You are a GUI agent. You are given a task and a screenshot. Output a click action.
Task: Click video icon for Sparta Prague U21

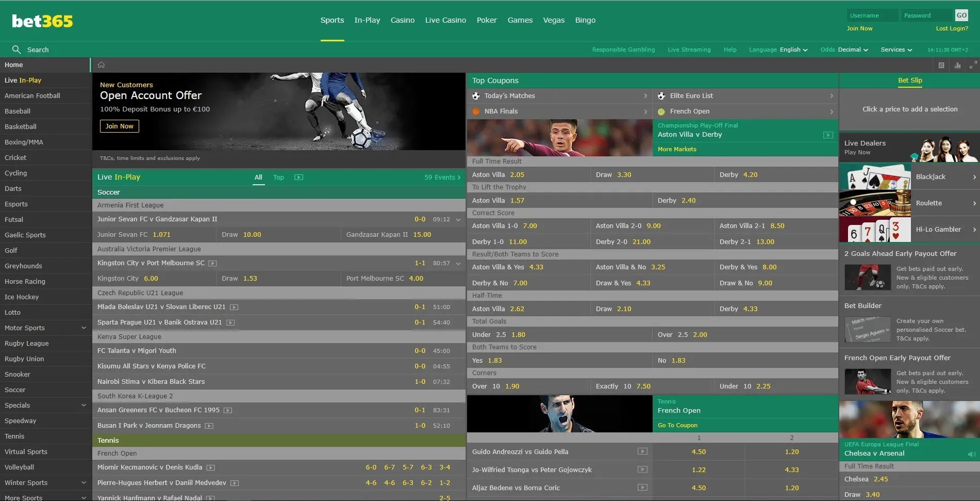click(x=230, y=322)
